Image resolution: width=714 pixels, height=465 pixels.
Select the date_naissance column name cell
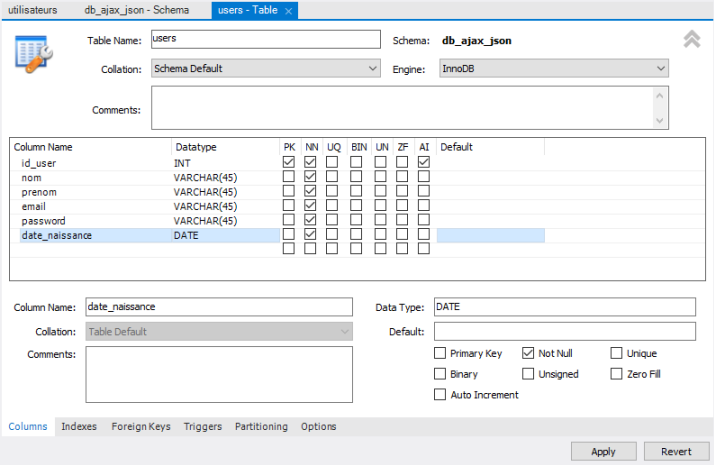95,235
